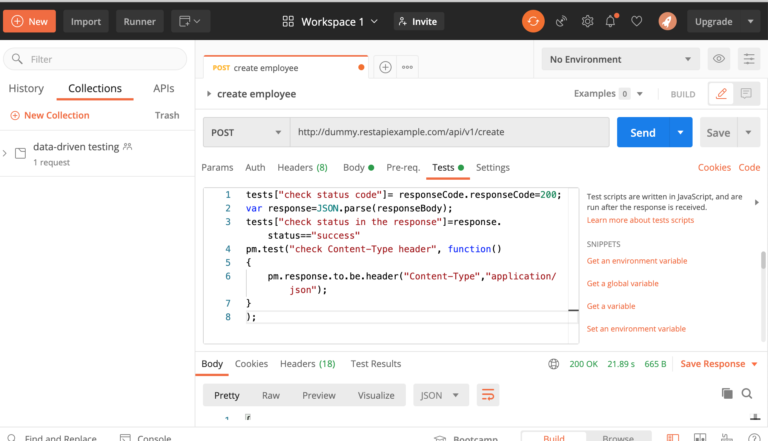
Task: Open the satellite capture requests icon
Action: click(x=561, y=22)
